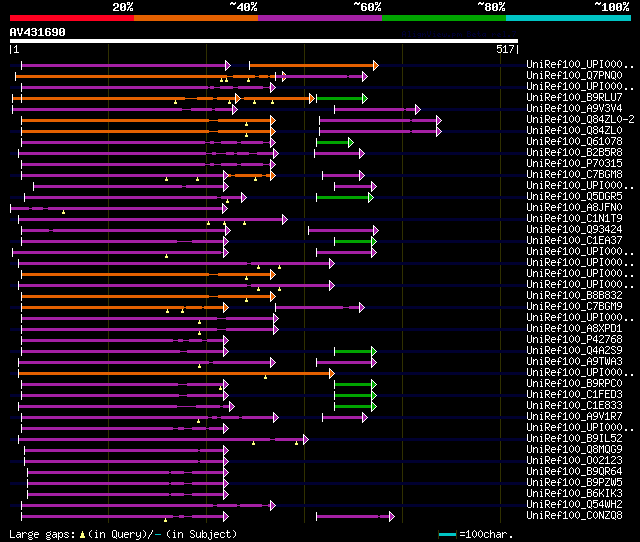
Task: Click the UniRef100_A8JFN0 label
Action: point(574,208)
